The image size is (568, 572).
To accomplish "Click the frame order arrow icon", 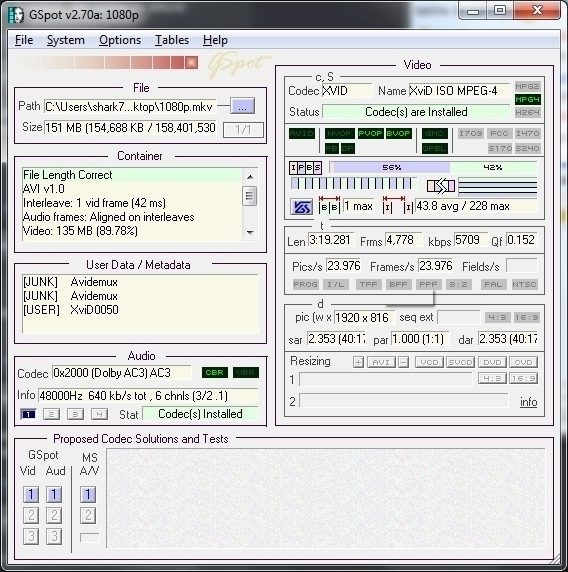I will click(x=441, y=186).
